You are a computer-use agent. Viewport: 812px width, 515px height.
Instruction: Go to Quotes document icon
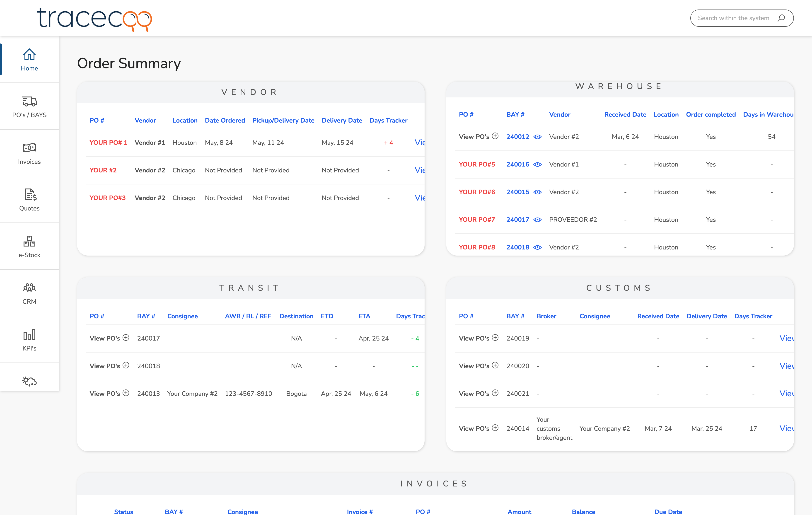coord(29,195)
